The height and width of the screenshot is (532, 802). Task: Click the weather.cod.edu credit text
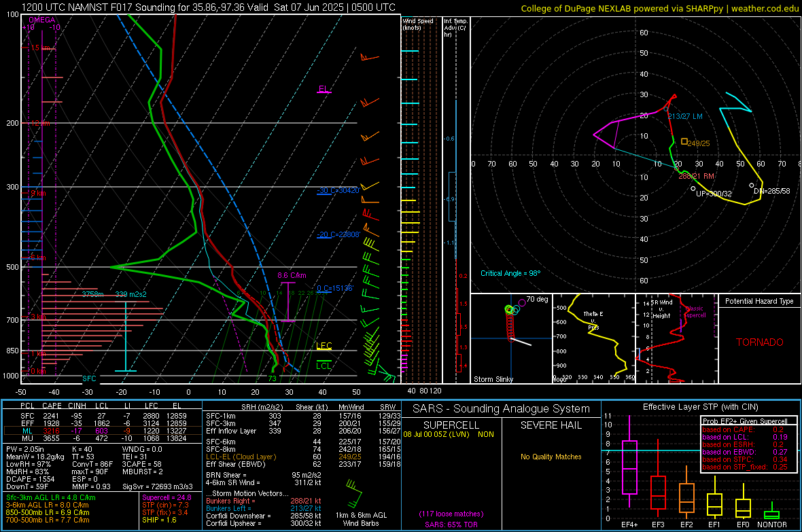(x=765, y=8)
